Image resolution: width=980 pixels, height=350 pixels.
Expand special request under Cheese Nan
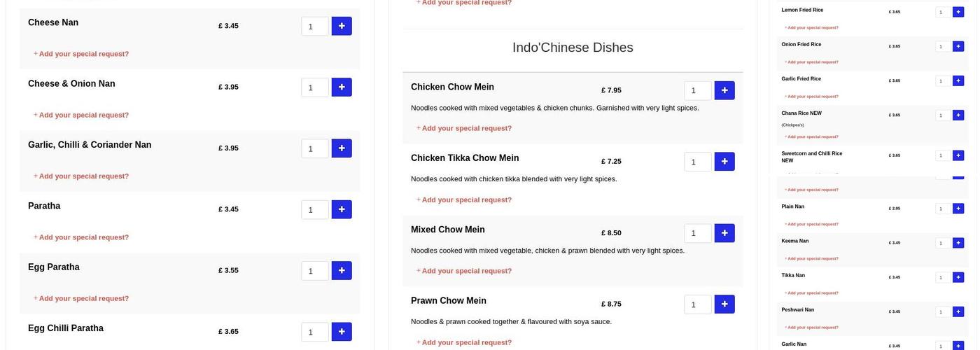[x=83, y=54]
